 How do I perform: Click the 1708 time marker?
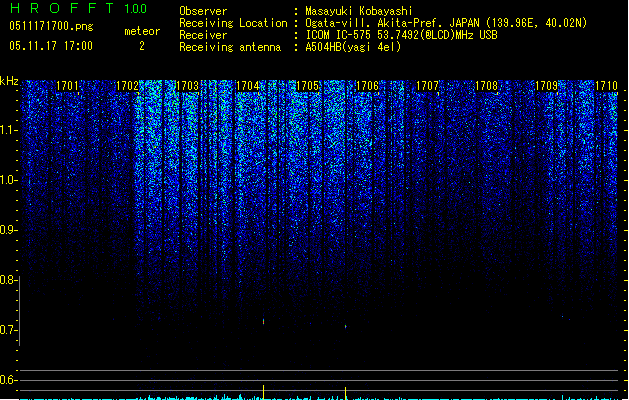(x=487, y=86)
